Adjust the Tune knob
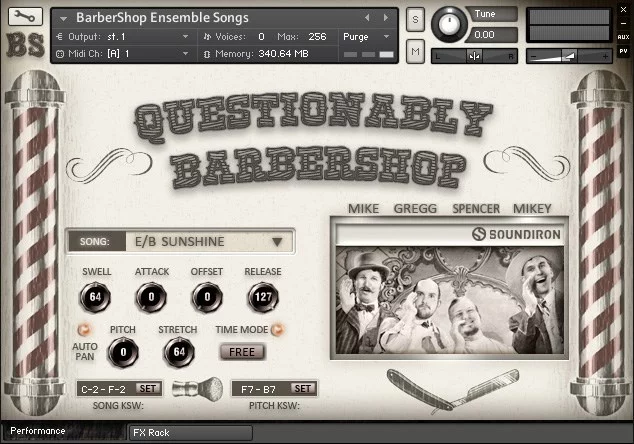 point(449,25)
